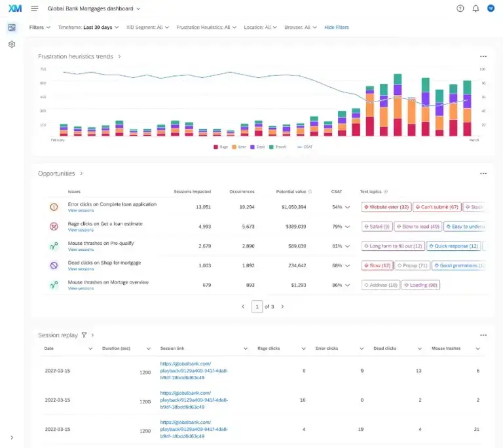Toggle the Rage series in chart legend
Image resolution: width=503 pixels, height=448 pixels.
click(221, 147)
